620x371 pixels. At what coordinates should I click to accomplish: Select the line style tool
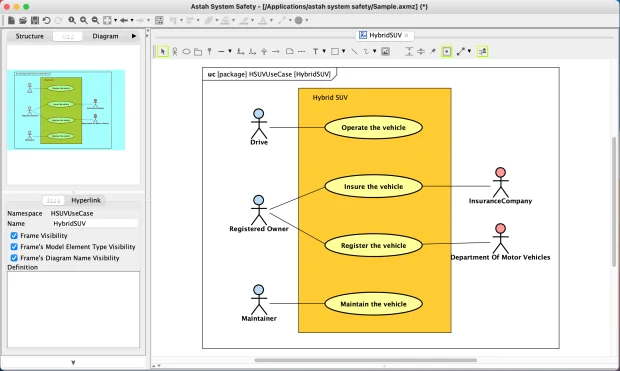(x=461, y=51)
